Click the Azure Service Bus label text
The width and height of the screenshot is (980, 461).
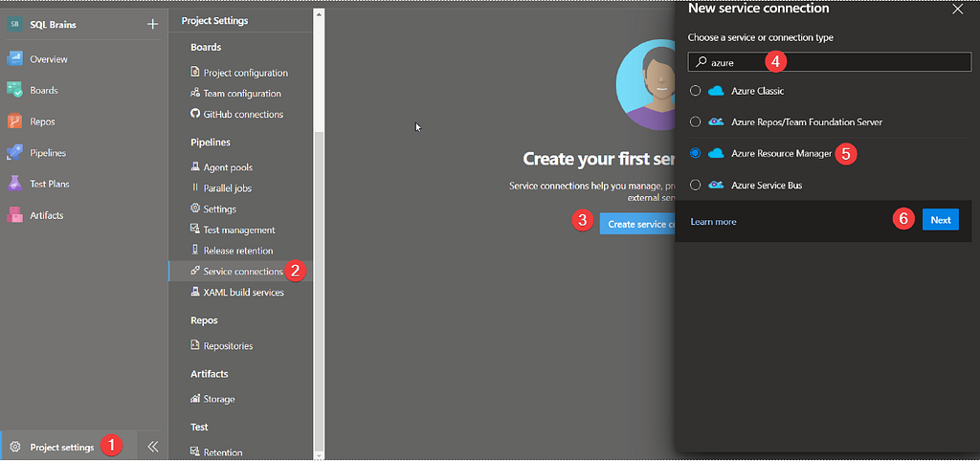click(x=767, y=185)
